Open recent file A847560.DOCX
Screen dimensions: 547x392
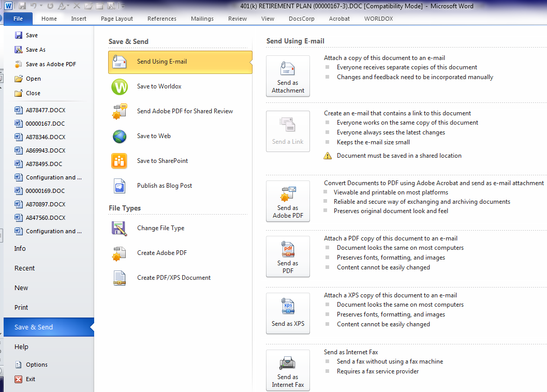(x=40, y=218)
